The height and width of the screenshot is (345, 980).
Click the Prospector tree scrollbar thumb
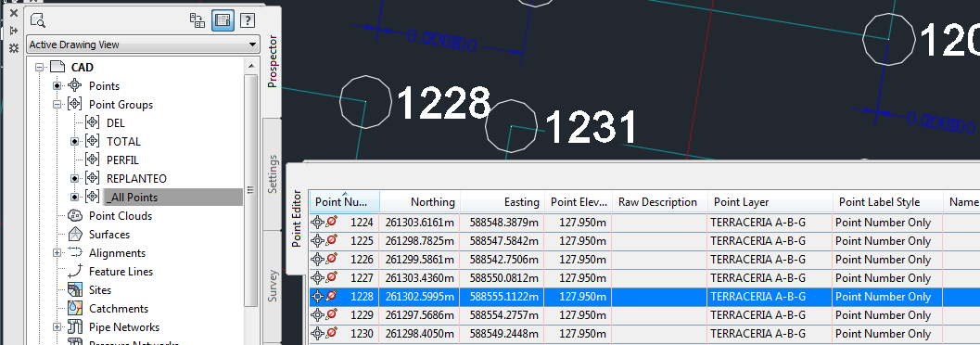click(x=250, y=190)
